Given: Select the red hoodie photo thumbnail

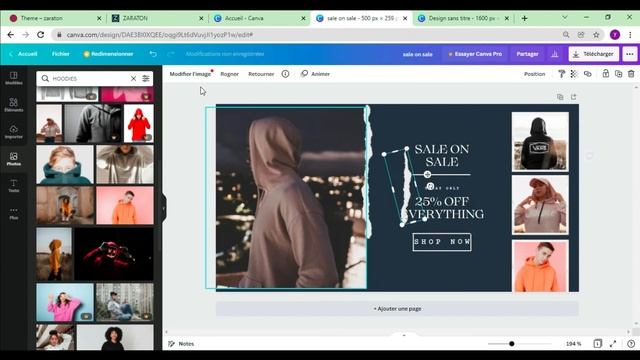Looking at the screenshot, I should point(138,123).
